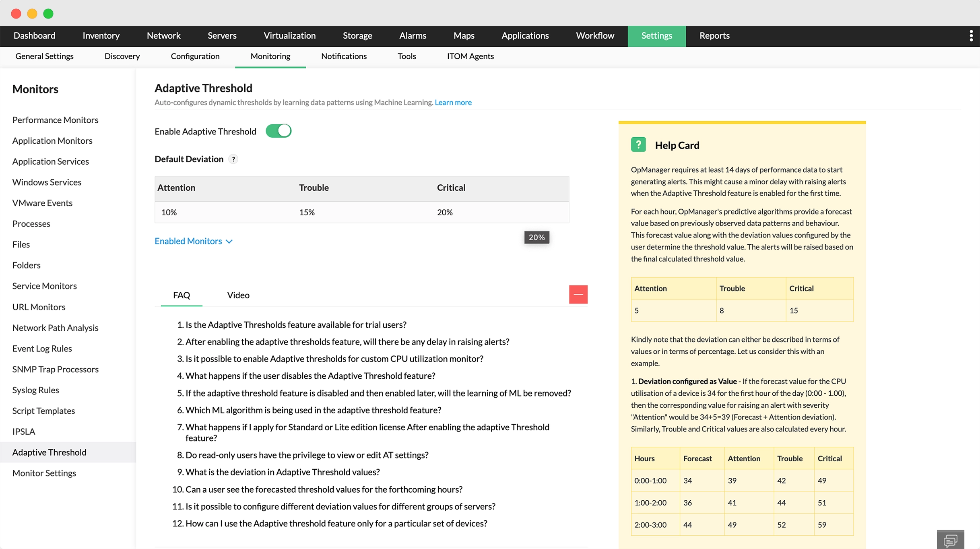The image size is (980, 549).
Task: Click the Enabled Monitors chevron arrow
Action: pyautogui.click(x=229, y=241)
